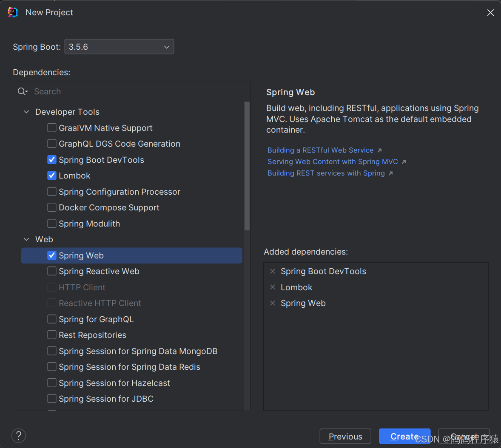Uncheck the Spring Web checkbox
The image size is (501, 448).
(x=52, y=255)
